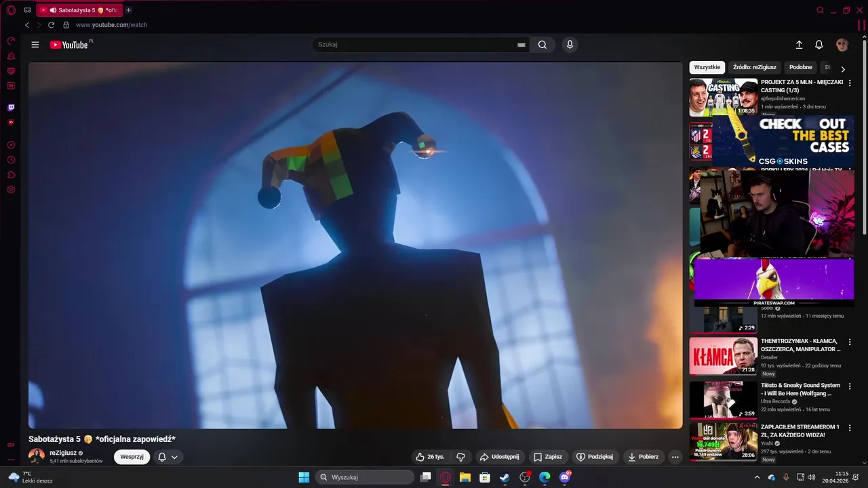The image size is (868, 488).
Task: Click the Podziękuj button
Action: click(x=595, y=457)
